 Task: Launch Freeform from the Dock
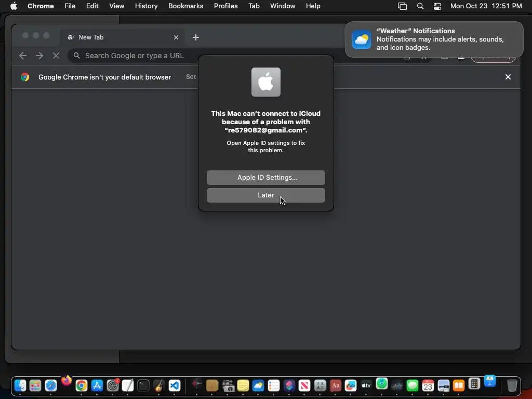pos(351,385)
